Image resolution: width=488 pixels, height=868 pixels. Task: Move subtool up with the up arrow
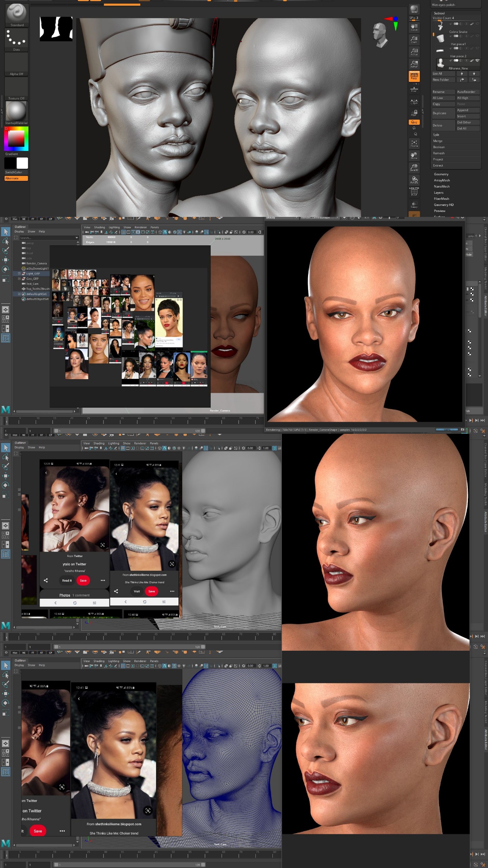click(x=462, y=74)
